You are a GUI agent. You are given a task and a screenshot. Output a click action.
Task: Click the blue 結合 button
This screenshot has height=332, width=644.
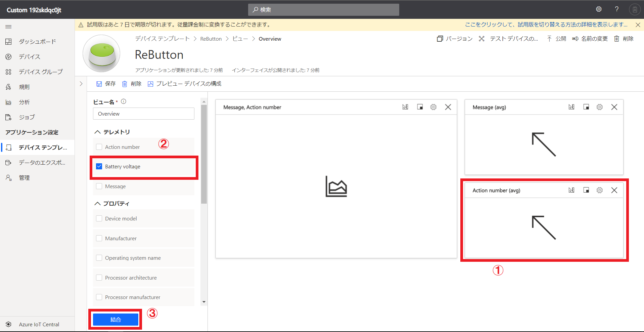tap(116, 319)
